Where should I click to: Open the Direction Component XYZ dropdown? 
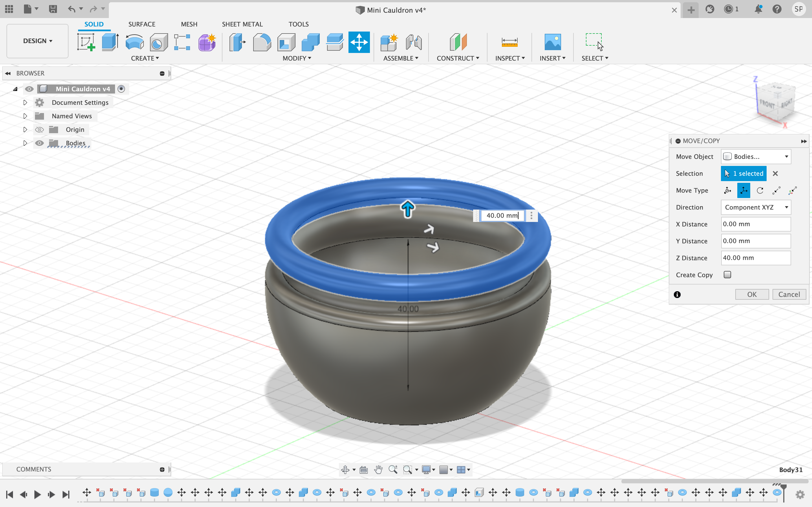756,207
